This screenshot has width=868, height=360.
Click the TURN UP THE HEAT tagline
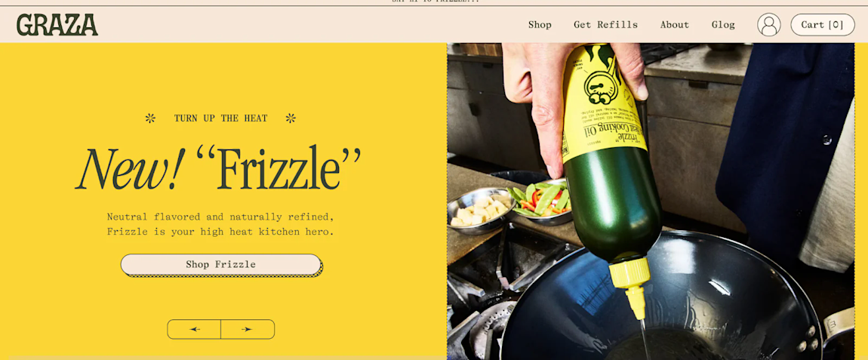point(221,118)
